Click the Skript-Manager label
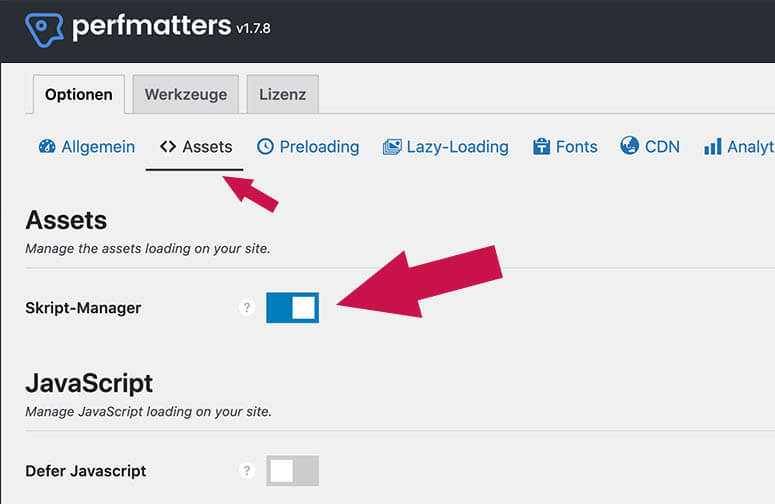775x504 pixels. coord(83,308)
